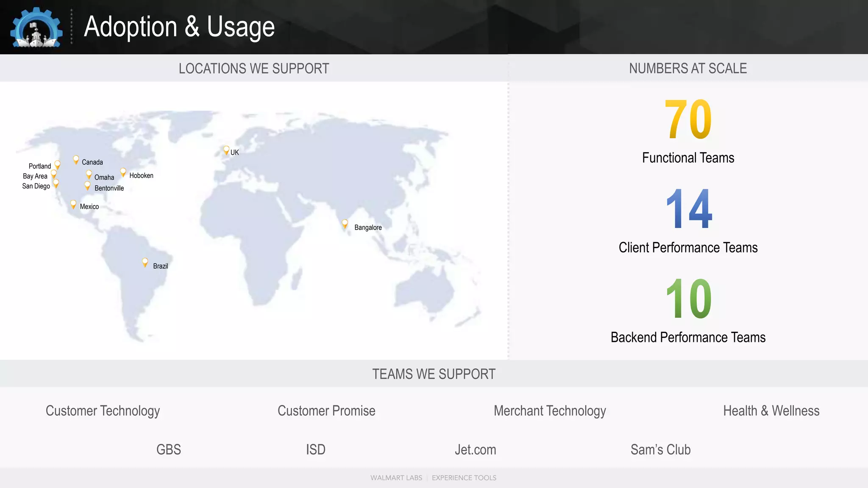
Task: Click the gear and ships logo icon
Action: click(36, 27)
